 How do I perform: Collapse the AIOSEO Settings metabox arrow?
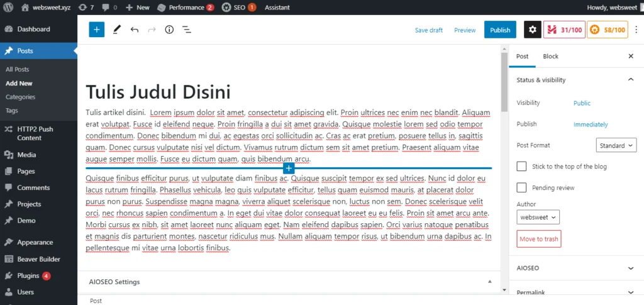pyautogui.click(x=489, y=282)
